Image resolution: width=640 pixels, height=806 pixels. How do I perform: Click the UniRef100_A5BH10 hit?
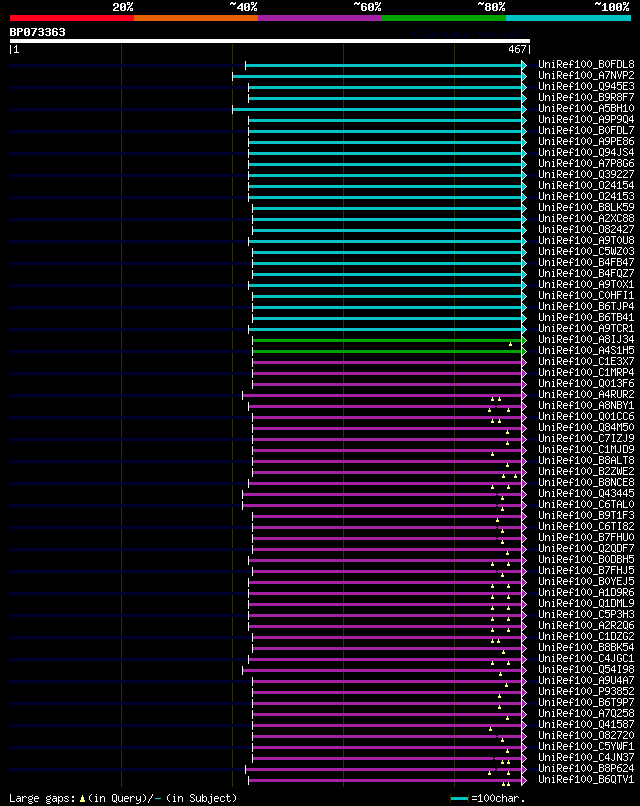pos(586,108)
